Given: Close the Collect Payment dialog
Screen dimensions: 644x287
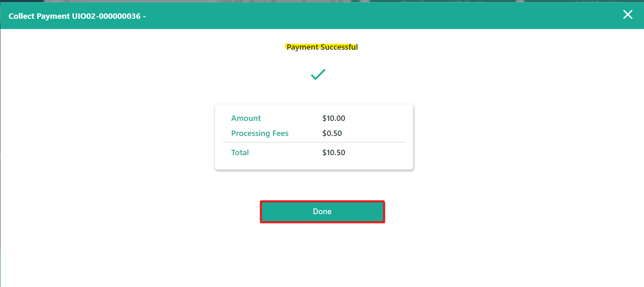Looking at the screenshot, I should point(627,15).
